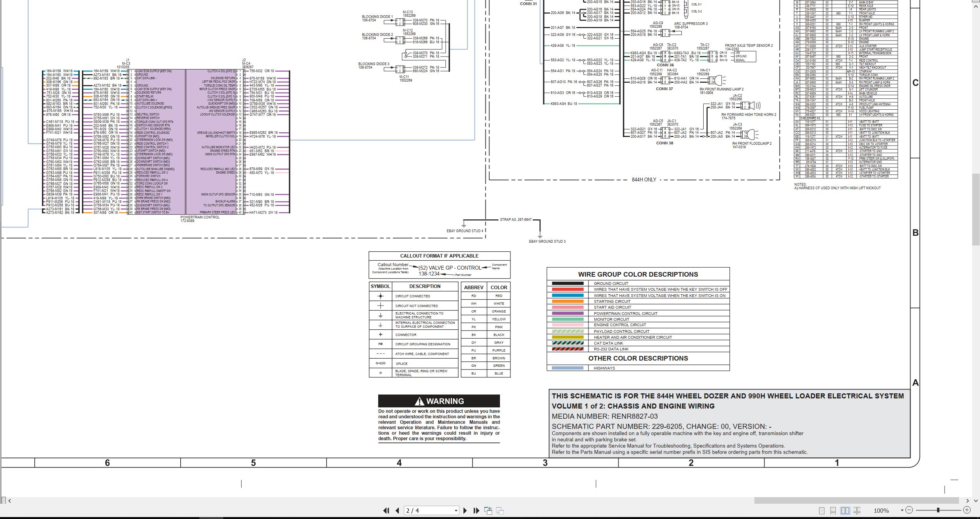Switch to continuous facing layout
This screenshot has height=519, width=980.
coord(857,510)
